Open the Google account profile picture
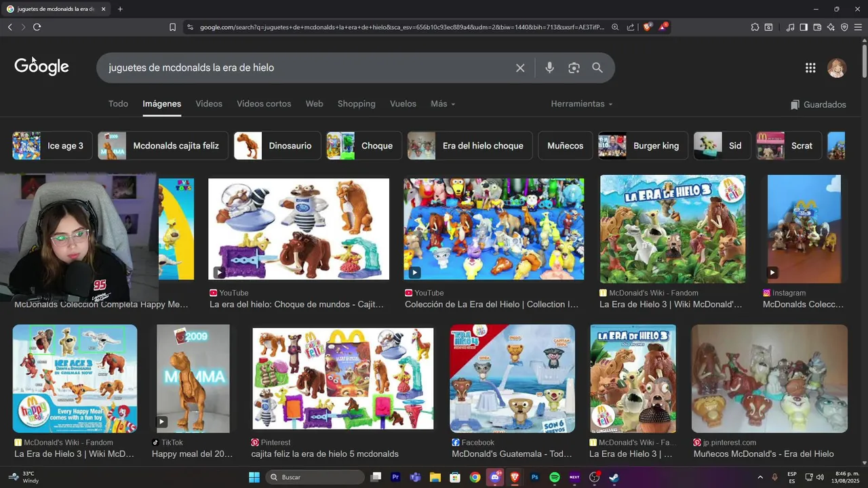 (837, 68)
